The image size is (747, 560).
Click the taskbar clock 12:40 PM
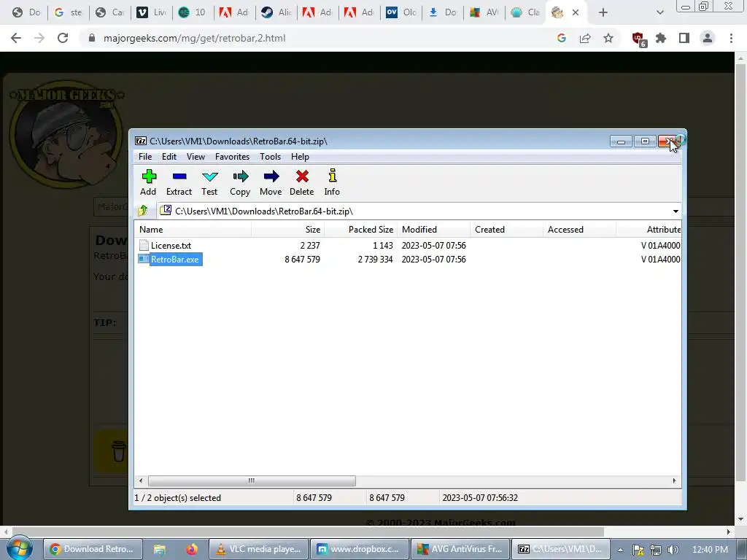click(710, 550)
